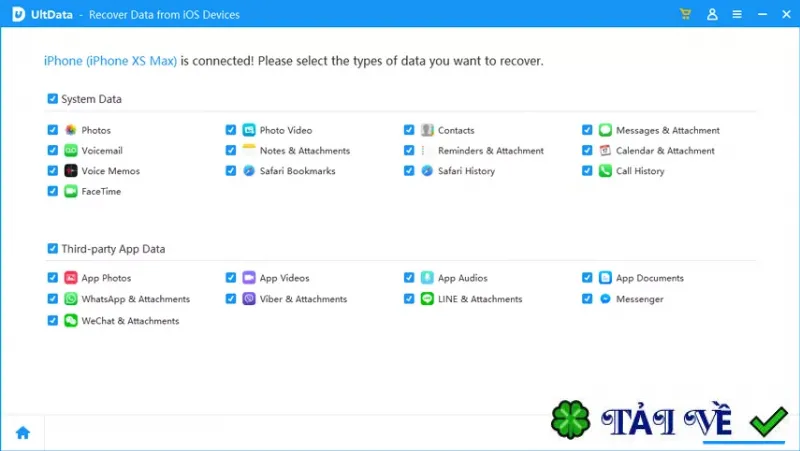Click the 'System Data' label
This screenshot has height=451, width=800.
[x=91, y=99]
